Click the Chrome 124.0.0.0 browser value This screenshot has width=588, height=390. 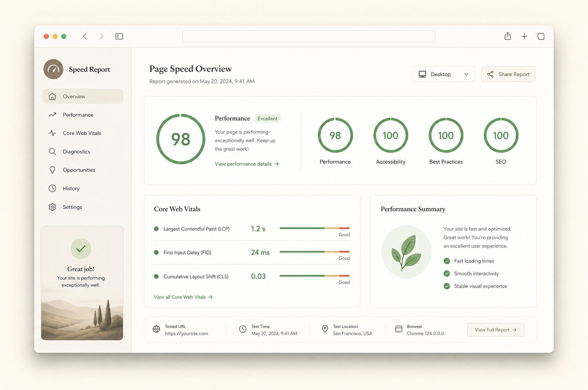click(x=425, y=333)
